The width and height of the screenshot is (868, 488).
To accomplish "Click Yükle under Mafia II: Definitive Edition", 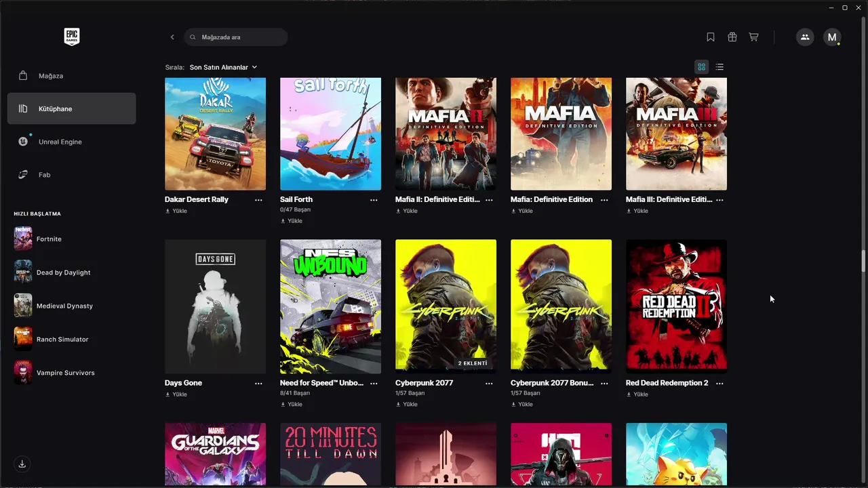I will pos(406,211).
